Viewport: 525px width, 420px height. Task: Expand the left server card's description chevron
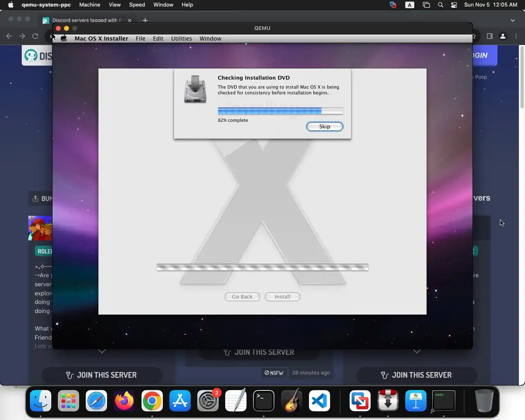(102, 351)
